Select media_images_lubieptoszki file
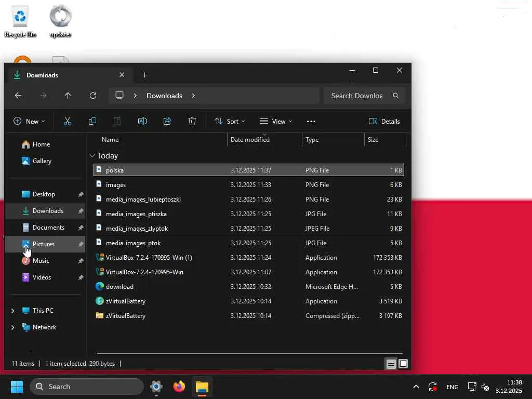The image size is (532, 399). tap(249, 199)
